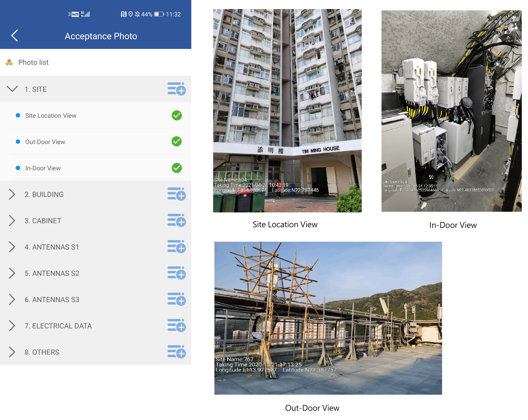The height and width of the screenshot is (420, 528).
Task: Click green checkmark for Site Location View
Action: pyautogui.click(x=177, y=115)
